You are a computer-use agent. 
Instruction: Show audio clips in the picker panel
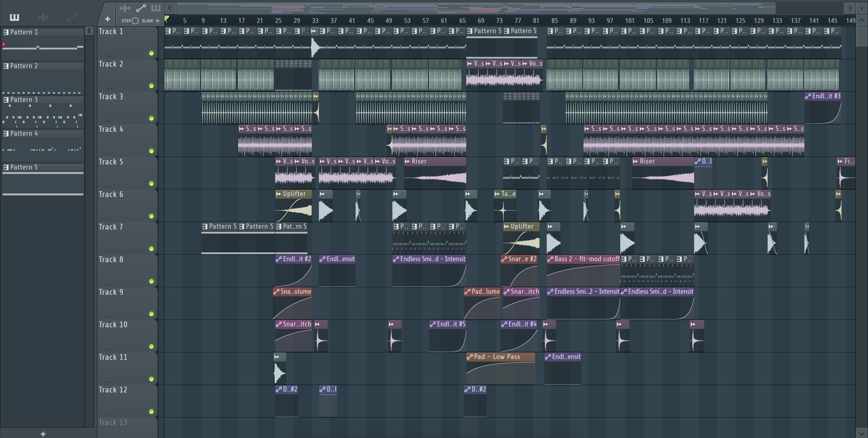(43, 17)
